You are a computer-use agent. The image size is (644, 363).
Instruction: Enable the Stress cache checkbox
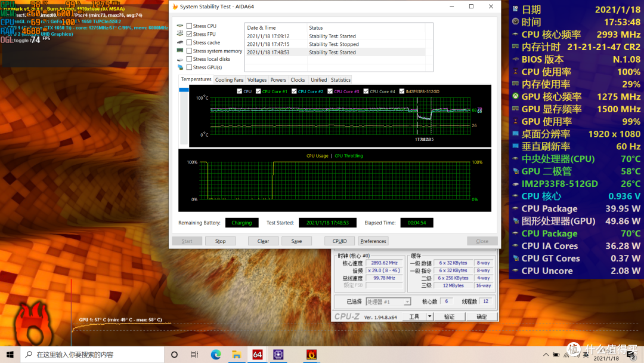[190, 42]
